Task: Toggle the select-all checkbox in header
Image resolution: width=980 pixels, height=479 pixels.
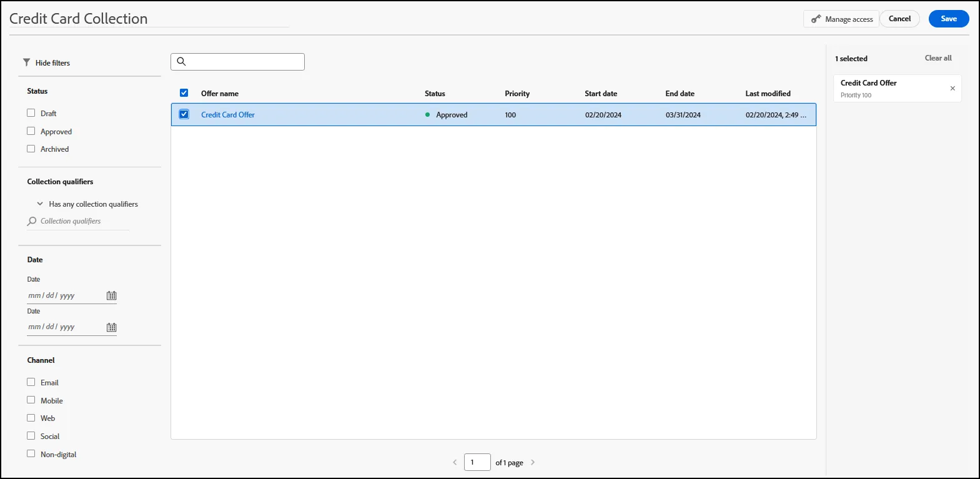Action: [184, 93]
